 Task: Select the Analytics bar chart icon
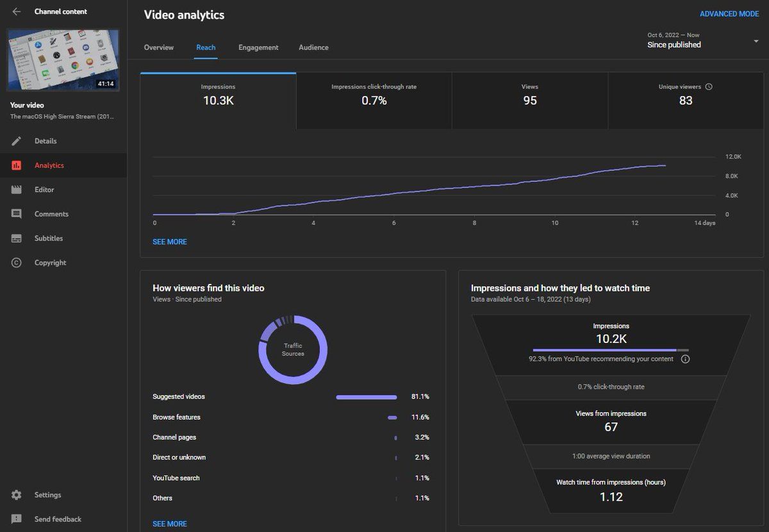(x=17, y=165)
